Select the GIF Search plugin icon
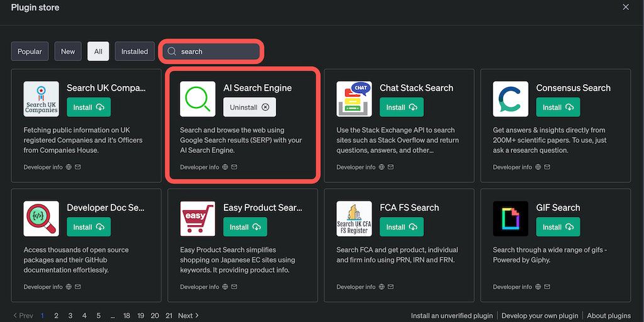This screenshot has height=322, width=644. pyautogui.click(x=511, y=218)
